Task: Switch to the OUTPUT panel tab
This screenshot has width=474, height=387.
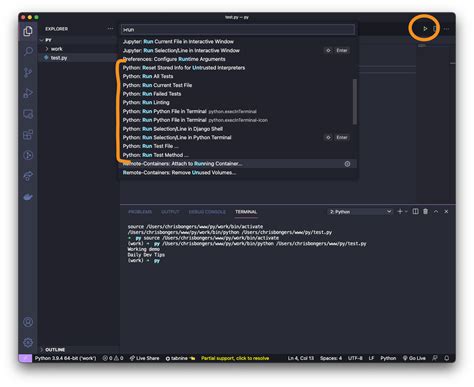Action: (x=170, y=212)
